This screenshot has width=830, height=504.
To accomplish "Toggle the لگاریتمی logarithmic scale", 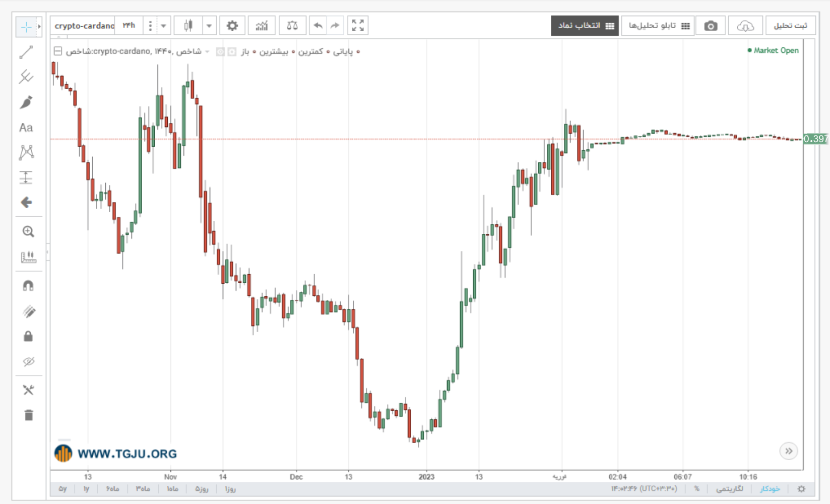I will pyautogui.click(x=729, y=489).
